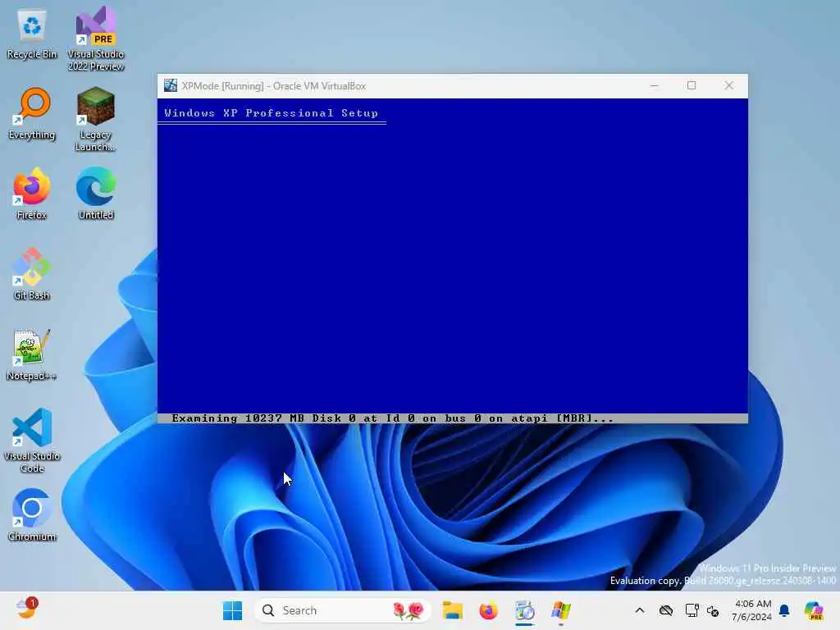Image resolution: width=840 pixels, height=630 pixels.
Task: Select the Git Bash desktop shortcut
Action: 32,274
